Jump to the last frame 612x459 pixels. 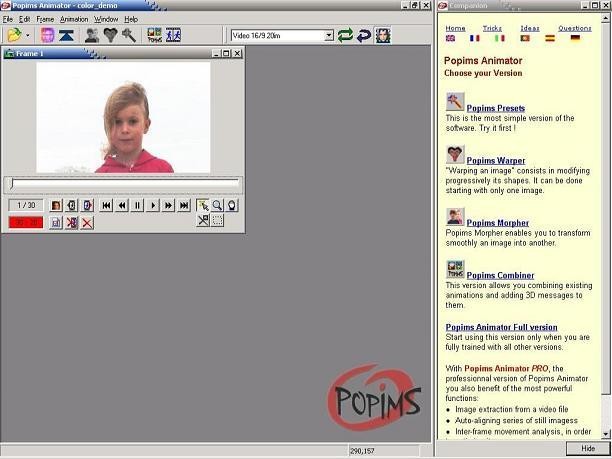pos(184,205)
